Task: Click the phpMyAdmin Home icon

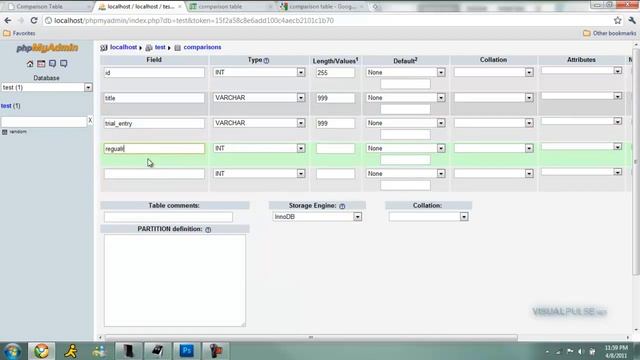Action: coord(30,64)
